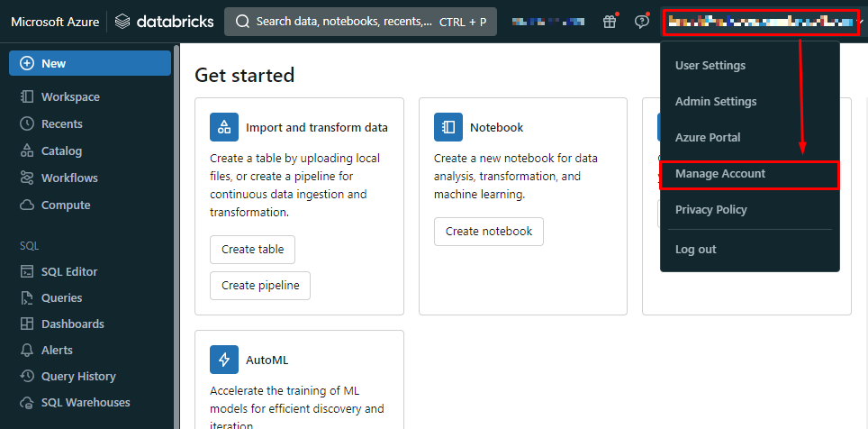This screenshot has width=868, height=429.
Task: Open SQL Warehouses page
Action: click(x=86, y=403)
